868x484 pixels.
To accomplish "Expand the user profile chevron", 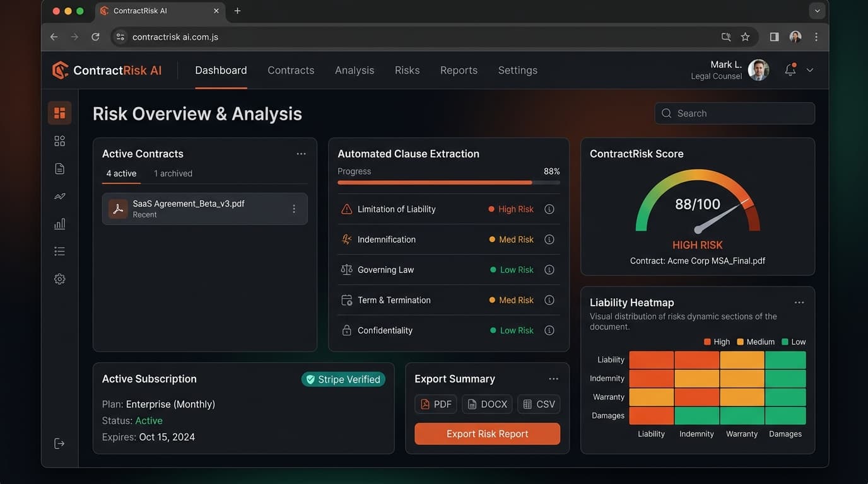I will 810,70.
